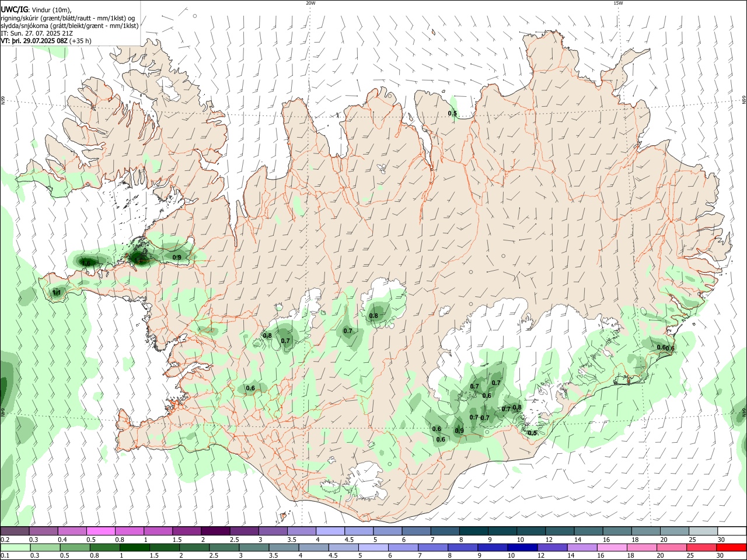
Task: Click the 'slydda/snjókoma' legend description line
Action: 69,26
